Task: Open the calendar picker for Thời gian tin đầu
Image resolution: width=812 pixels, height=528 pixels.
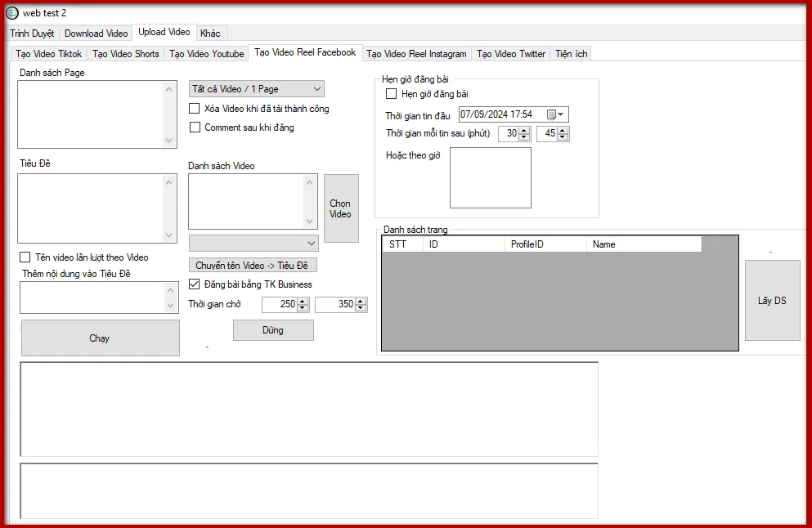Action: pyautogui.click(x=555, y=114)
